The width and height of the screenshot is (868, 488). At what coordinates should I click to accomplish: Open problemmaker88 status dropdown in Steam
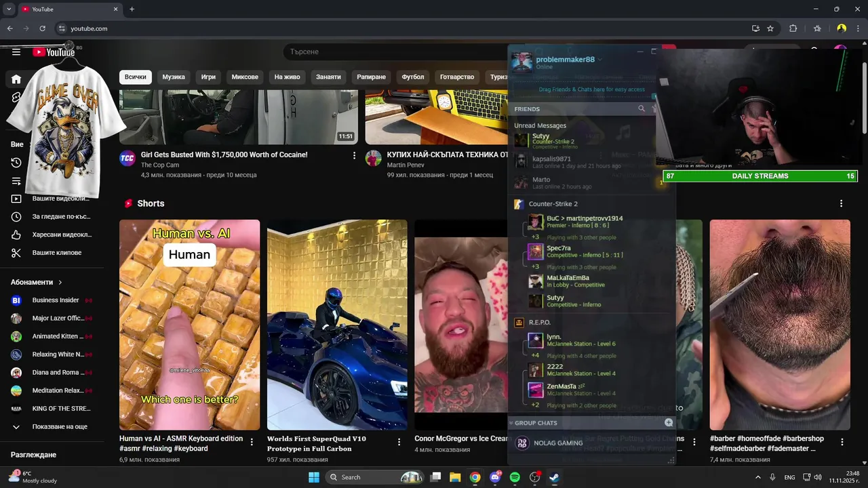click(x=599, y=60)
